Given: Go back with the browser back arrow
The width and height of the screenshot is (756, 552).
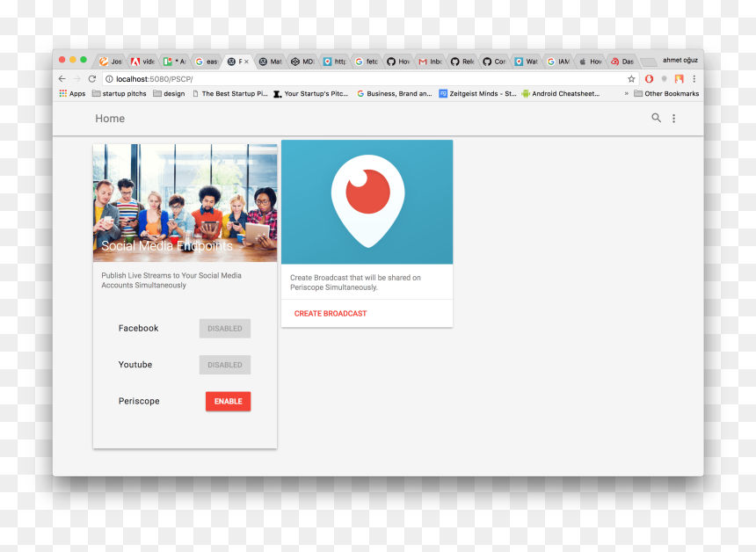Looking at the screenshot, I should 62,78.
